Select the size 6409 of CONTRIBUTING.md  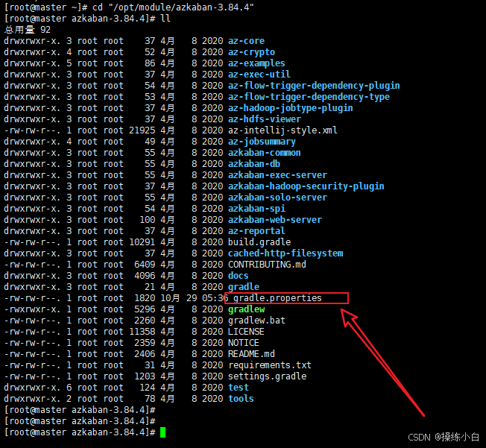(x=145, y=265)
